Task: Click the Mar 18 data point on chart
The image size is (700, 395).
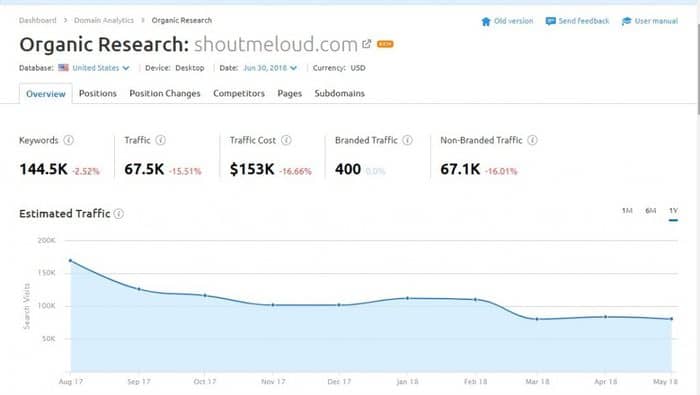Action: (537, 319)
